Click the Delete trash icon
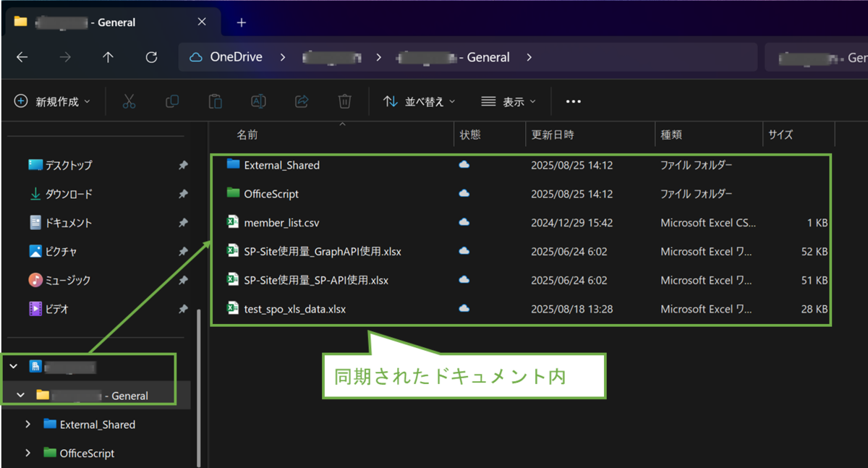Image resolution: width=868 pixels, height=468 pixels. 345,101
